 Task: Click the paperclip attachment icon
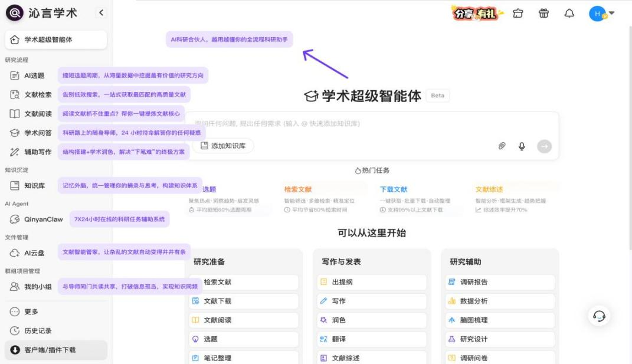[502, 146]
